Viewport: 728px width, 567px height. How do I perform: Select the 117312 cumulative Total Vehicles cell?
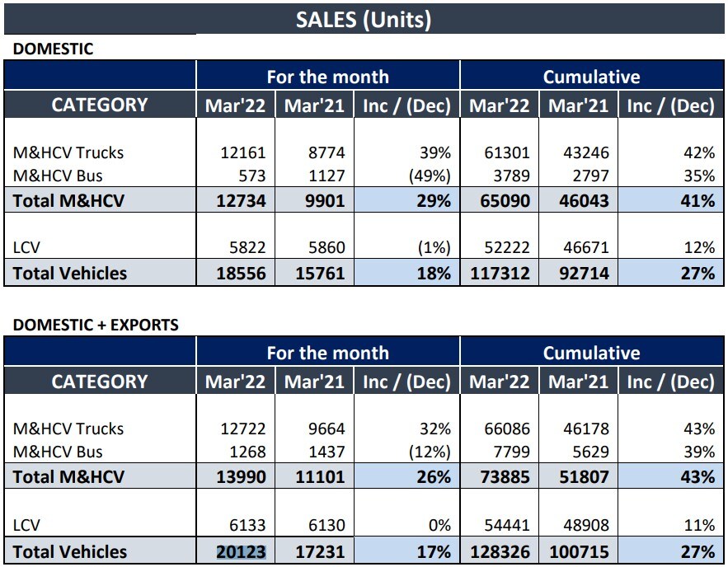tap(501, 273)
